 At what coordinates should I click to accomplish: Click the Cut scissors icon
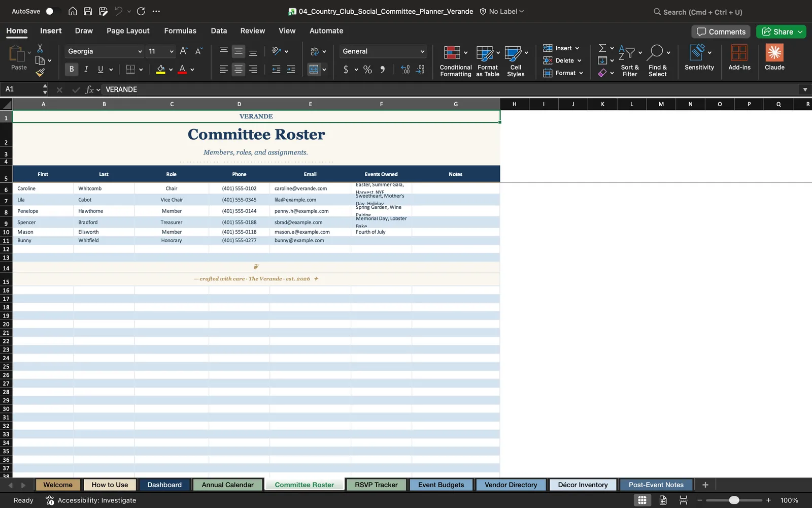[40, 48]
